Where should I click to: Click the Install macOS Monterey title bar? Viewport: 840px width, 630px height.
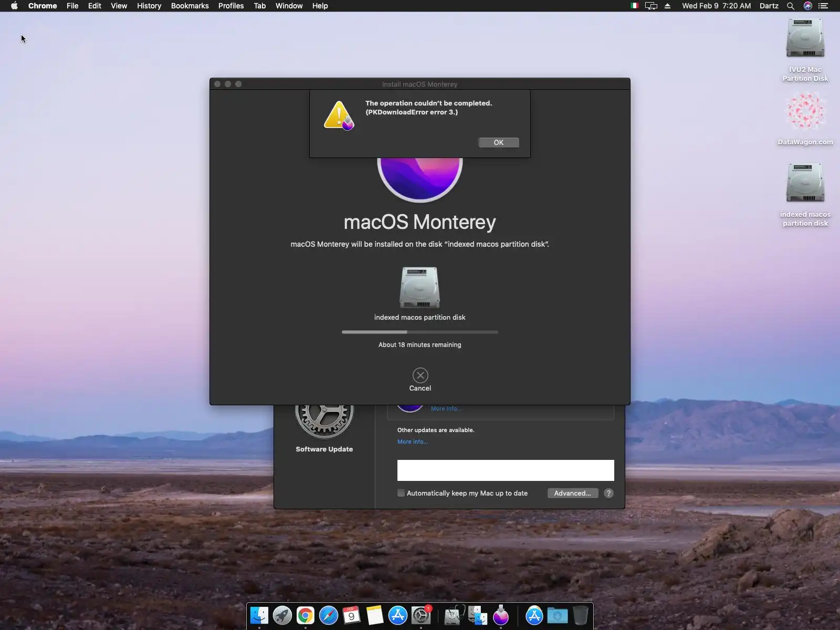point(420,84)
